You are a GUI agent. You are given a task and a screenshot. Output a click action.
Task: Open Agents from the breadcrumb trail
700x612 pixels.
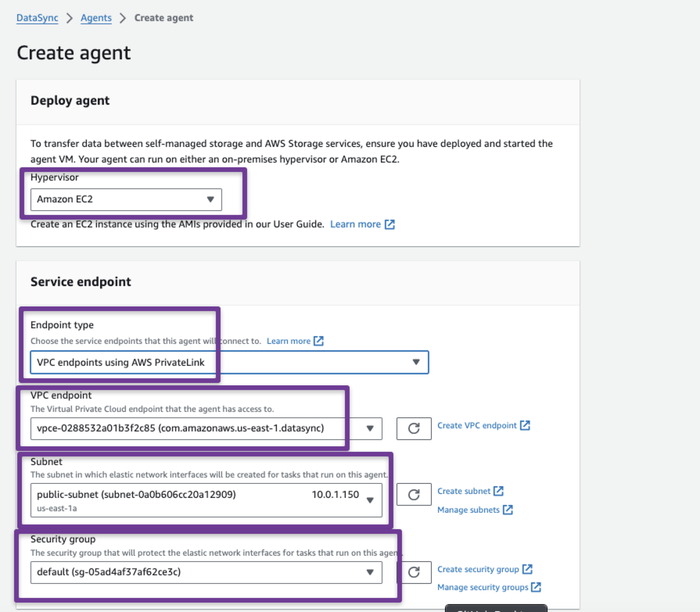[96, 18]
